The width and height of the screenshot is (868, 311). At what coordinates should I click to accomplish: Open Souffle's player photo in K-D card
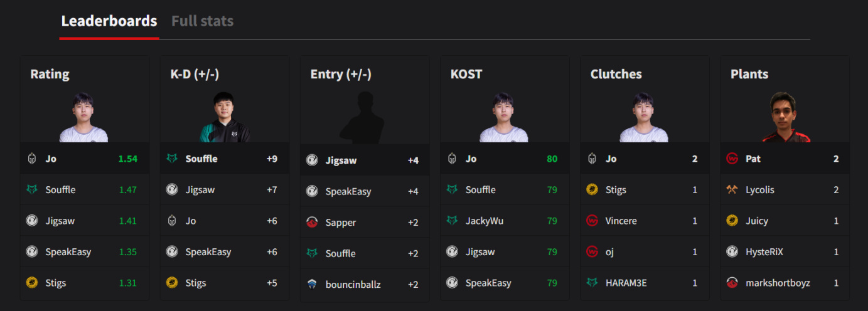[224, 117]
